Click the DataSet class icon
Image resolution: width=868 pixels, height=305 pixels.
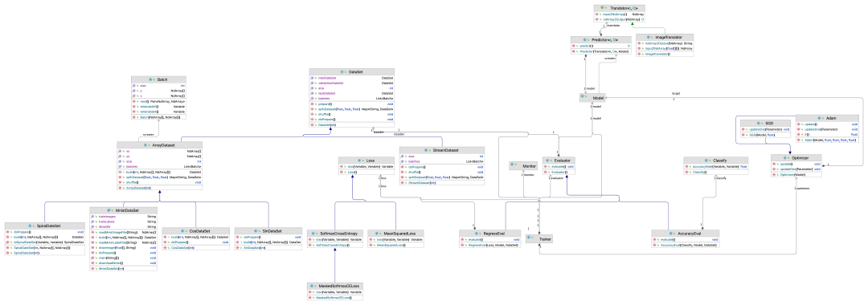tap(342, 71)
